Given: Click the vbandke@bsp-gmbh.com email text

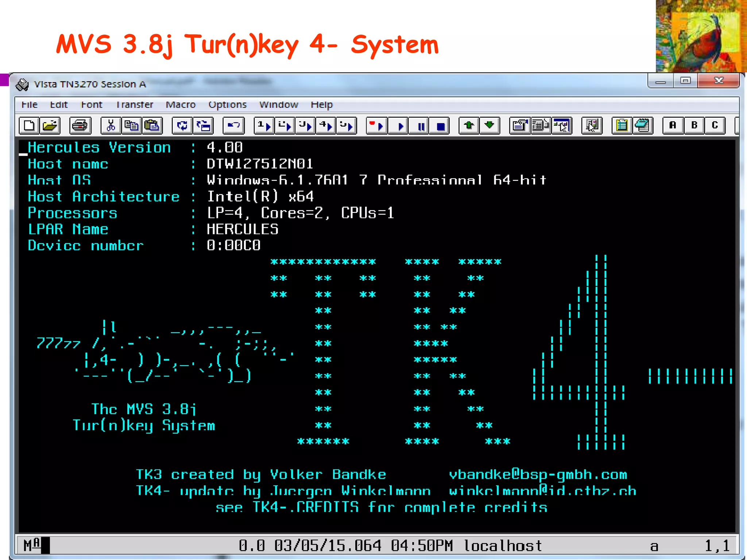Looking at the screenshot, I should tap(538, 475).
